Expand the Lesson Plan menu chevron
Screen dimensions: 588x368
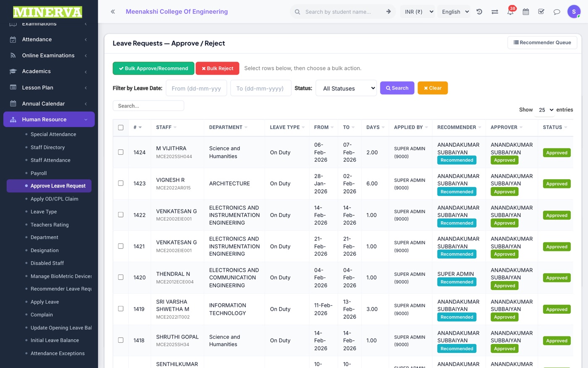[86, 87]
